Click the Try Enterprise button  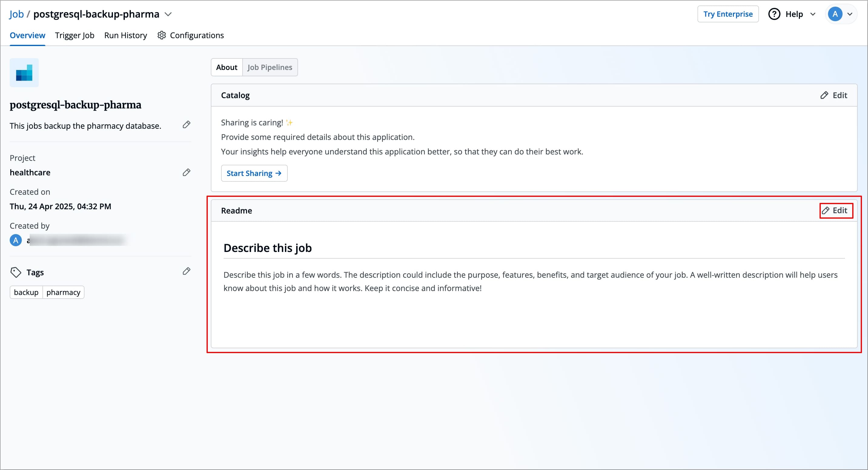728,14
